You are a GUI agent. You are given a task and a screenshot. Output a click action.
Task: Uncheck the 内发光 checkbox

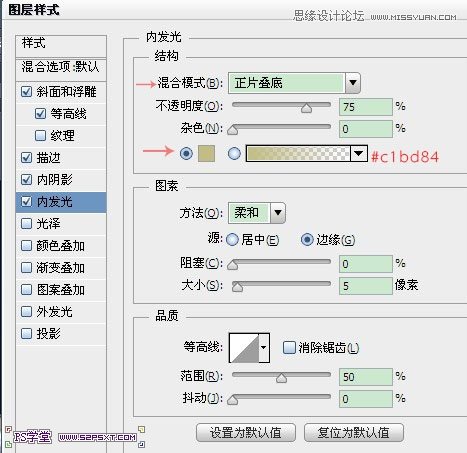tap(26, 201)
